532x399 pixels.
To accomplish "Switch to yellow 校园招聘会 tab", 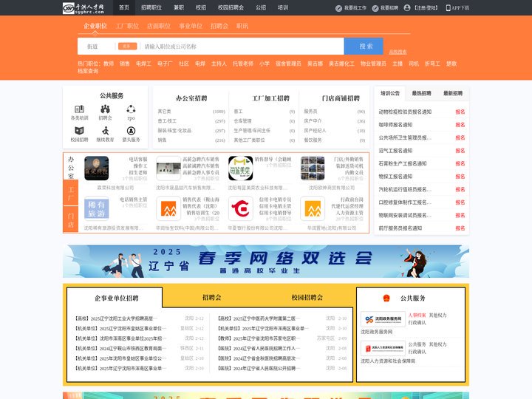I will click(x=307, y=298).
